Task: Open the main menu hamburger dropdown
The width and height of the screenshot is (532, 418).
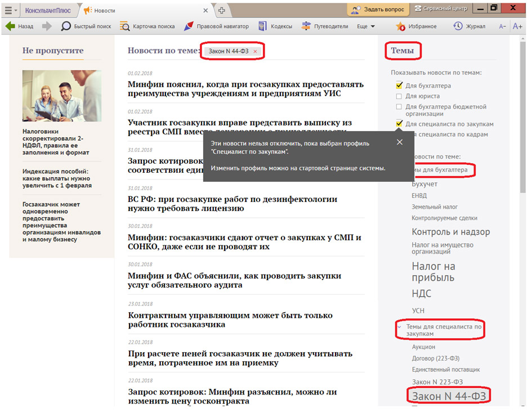Action: point(11,10)
